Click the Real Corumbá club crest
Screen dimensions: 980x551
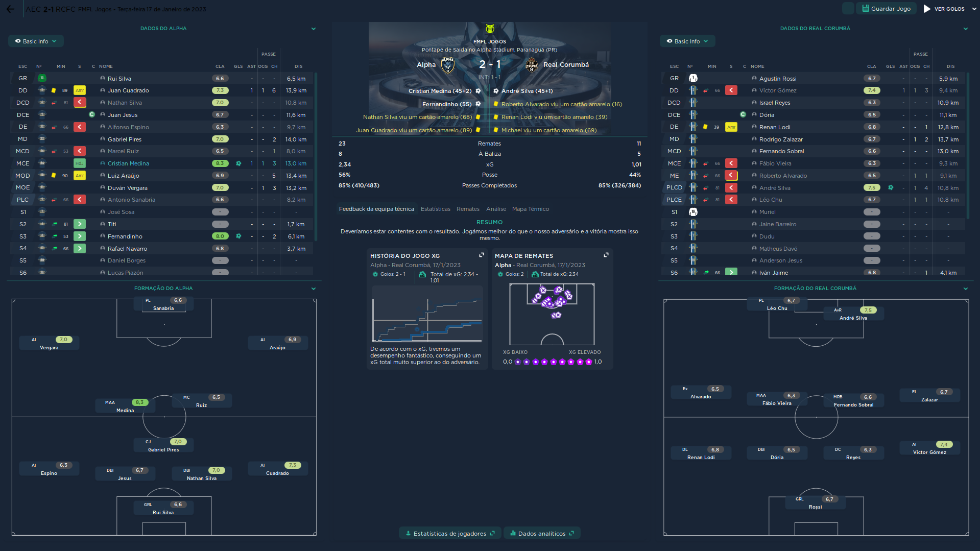click(531, 65)
